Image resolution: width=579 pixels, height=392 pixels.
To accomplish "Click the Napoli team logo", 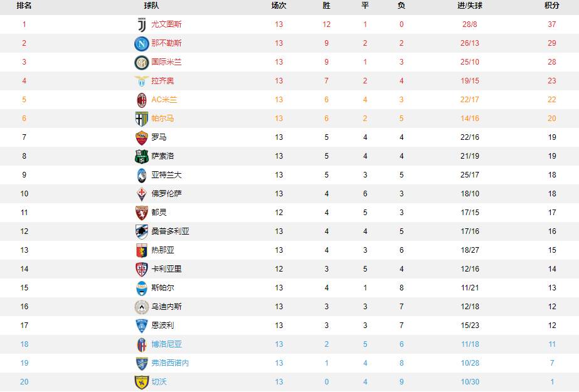I will tap(141, 43).
